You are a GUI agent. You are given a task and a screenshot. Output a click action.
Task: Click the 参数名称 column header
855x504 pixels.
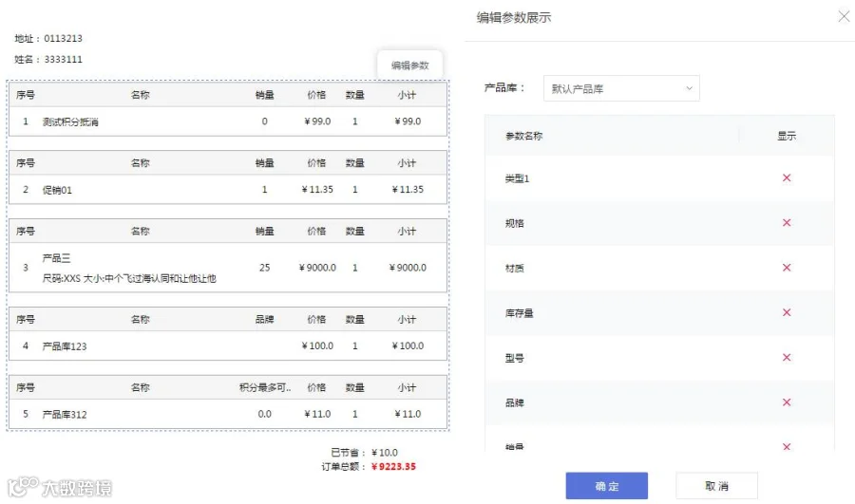523,136
